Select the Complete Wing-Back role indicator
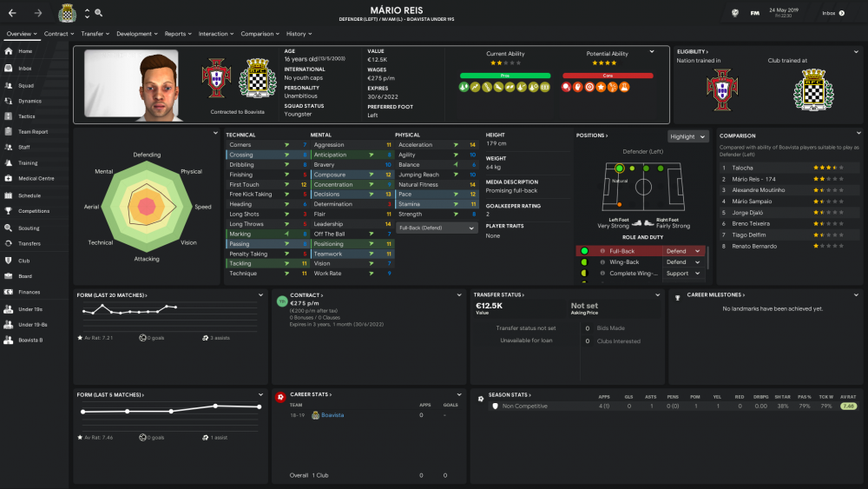Screen dimensions: 868x489 coord(584,273)
